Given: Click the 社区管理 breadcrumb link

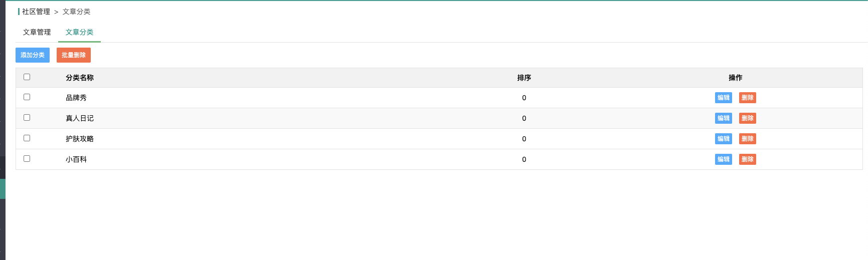Looking at the screenshot, I should pyautogui.click(x=36, y=12).
